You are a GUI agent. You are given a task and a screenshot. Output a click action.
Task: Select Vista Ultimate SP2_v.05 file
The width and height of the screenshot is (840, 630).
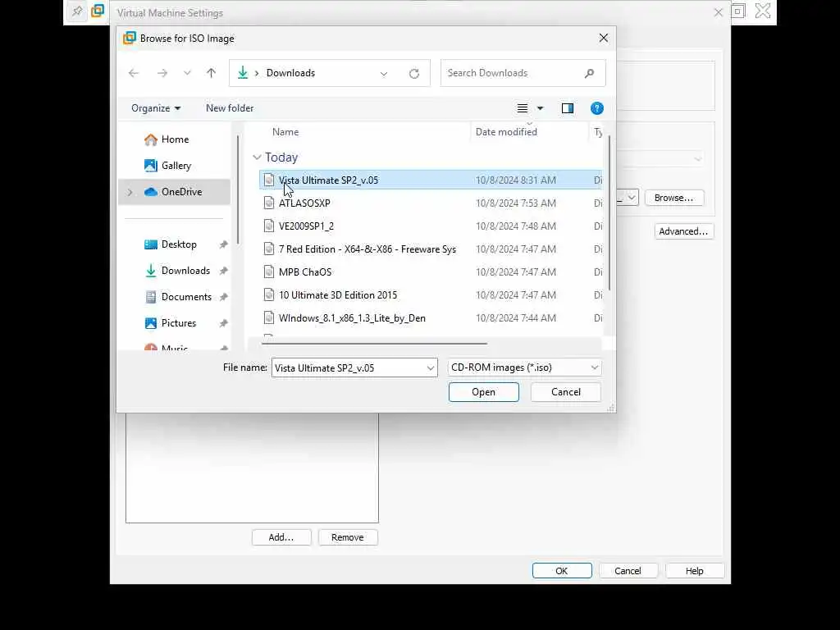pyautogui.click(x=431, y=180)
